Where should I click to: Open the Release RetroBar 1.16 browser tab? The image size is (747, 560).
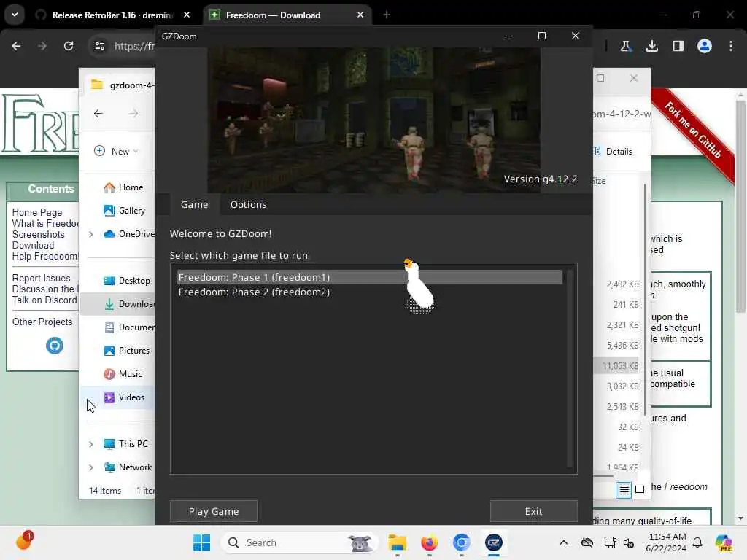[x=112, y=15]
